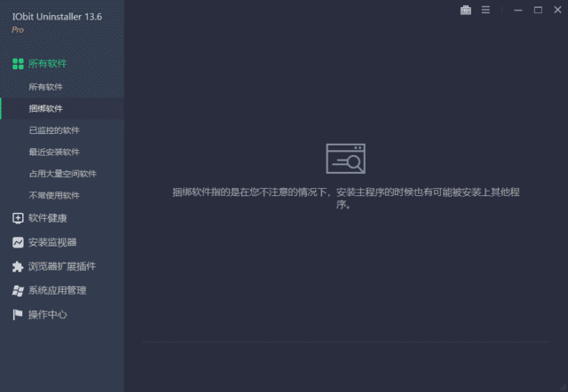This screenshot has height=392, width=568.
Task: Click the 软件健康 plus-badge icon
Action: pos(18,218)
